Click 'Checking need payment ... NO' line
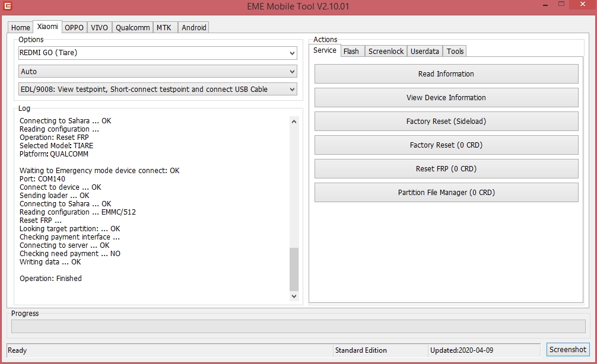The width and height of the screenshot is (597, 364). click(x=69, y=254)
